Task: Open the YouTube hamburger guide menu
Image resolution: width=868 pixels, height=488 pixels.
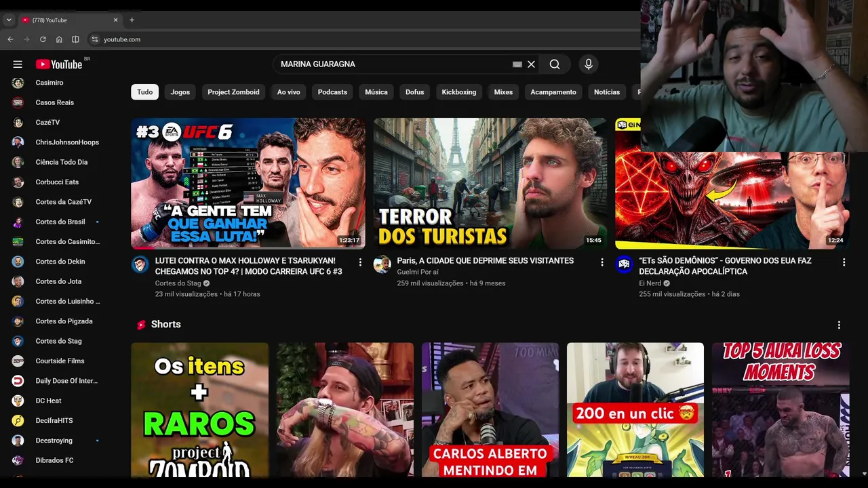Action: 18,64
